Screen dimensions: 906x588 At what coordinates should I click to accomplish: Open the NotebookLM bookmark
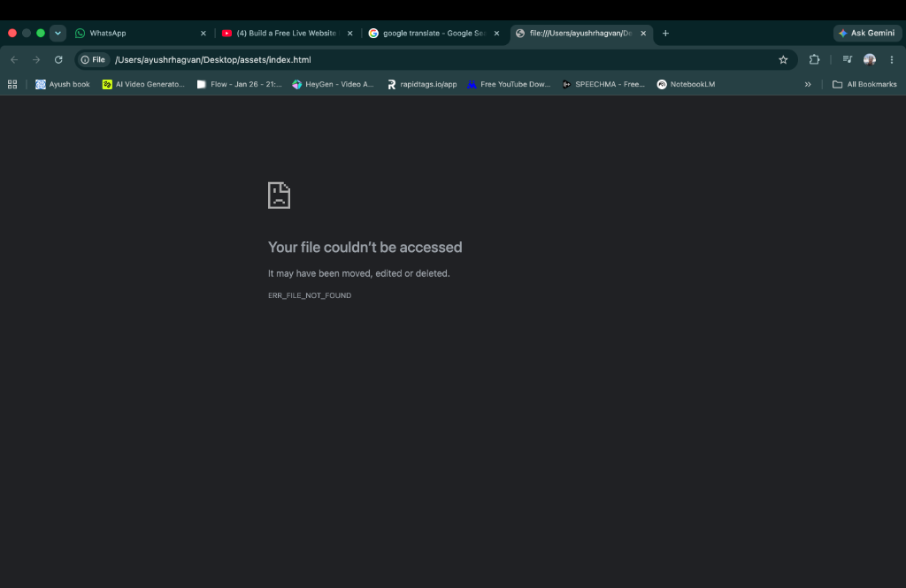[686, 84]
